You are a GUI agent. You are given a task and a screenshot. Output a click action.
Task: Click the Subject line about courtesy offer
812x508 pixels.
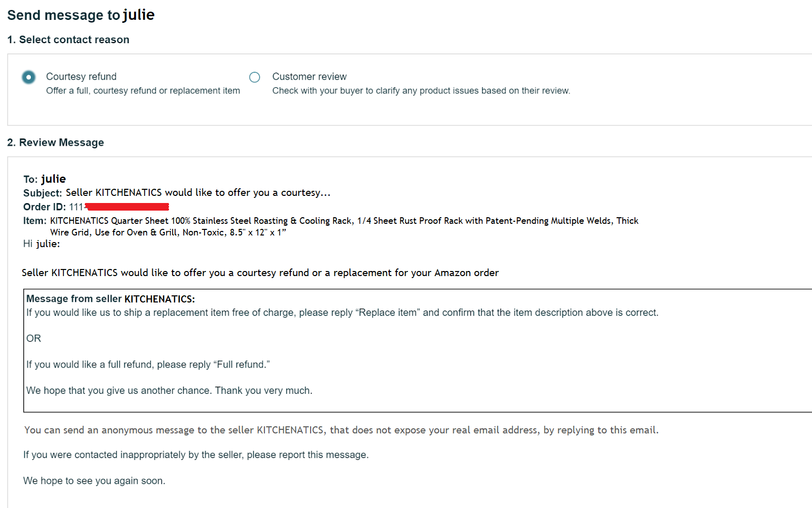click(x=177, y=193)
